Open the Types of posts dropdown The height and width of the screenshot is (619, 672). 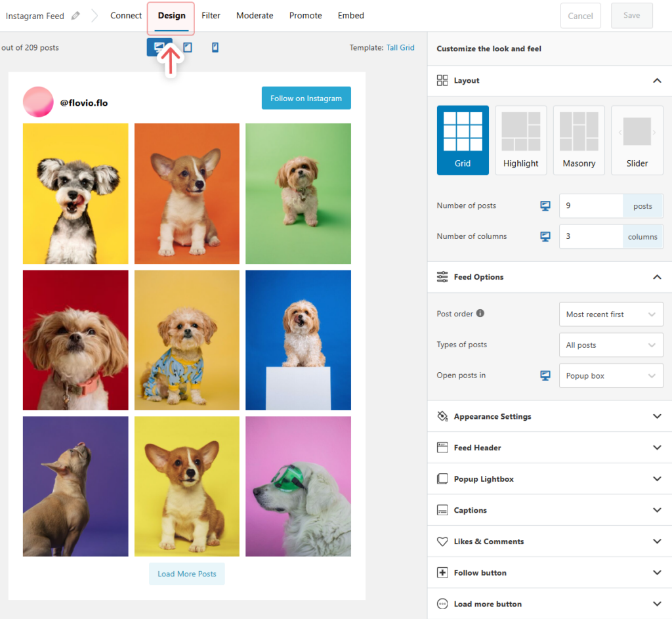tap(610, 345)
